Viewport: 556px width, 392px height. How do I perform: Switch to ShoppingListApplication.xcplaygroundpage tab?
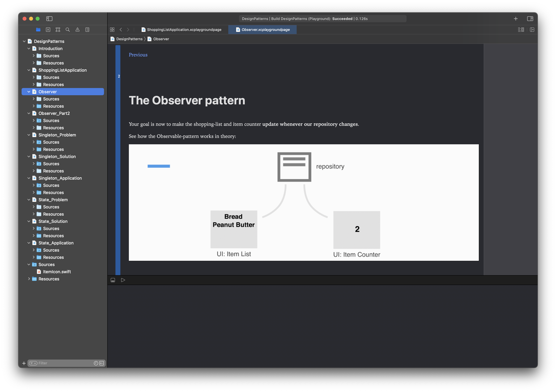coord(184,30)
